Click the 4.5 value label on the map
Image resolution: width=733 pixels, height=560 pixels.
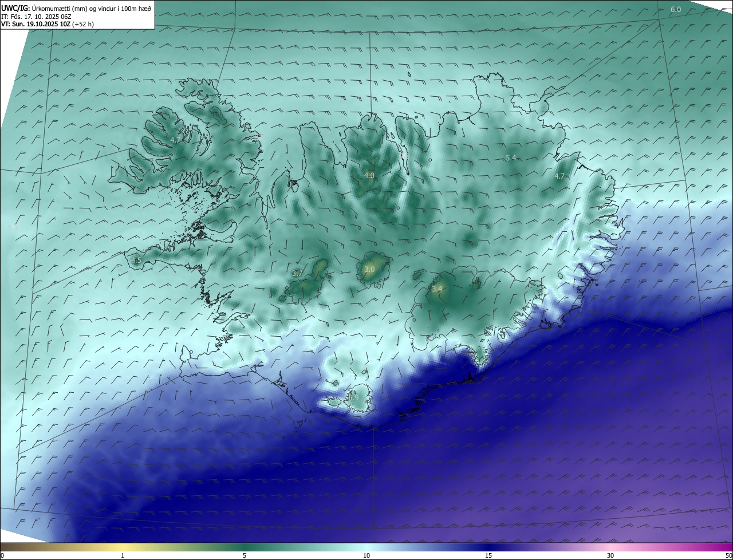pos(136,261)
